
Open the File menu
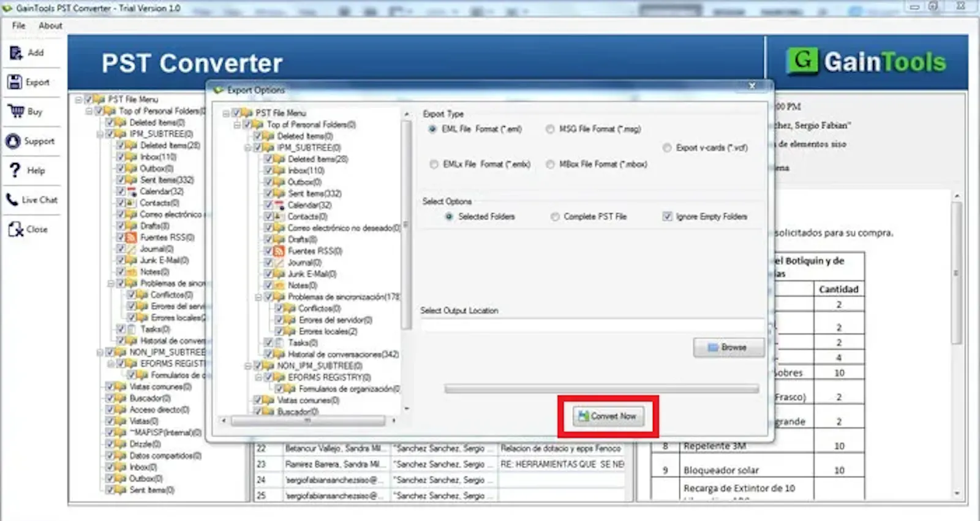tap(19, 26)
